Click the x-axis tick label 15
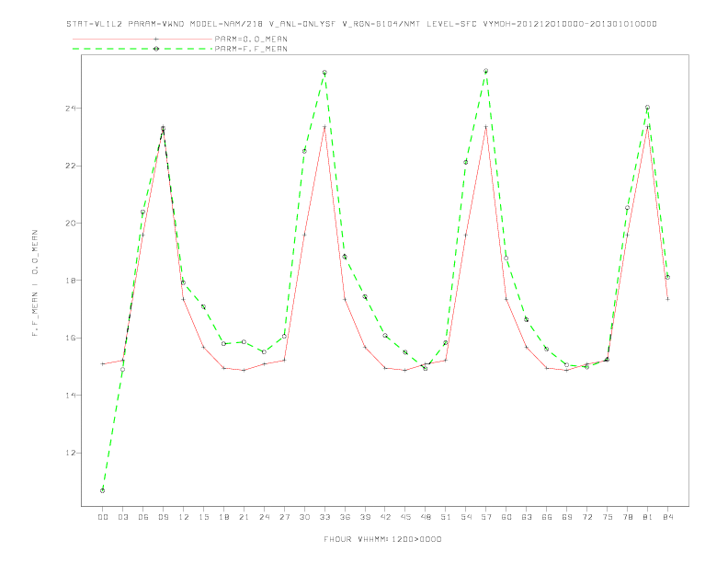This screenshot has height=563, width=728. [x=203, y=517]
